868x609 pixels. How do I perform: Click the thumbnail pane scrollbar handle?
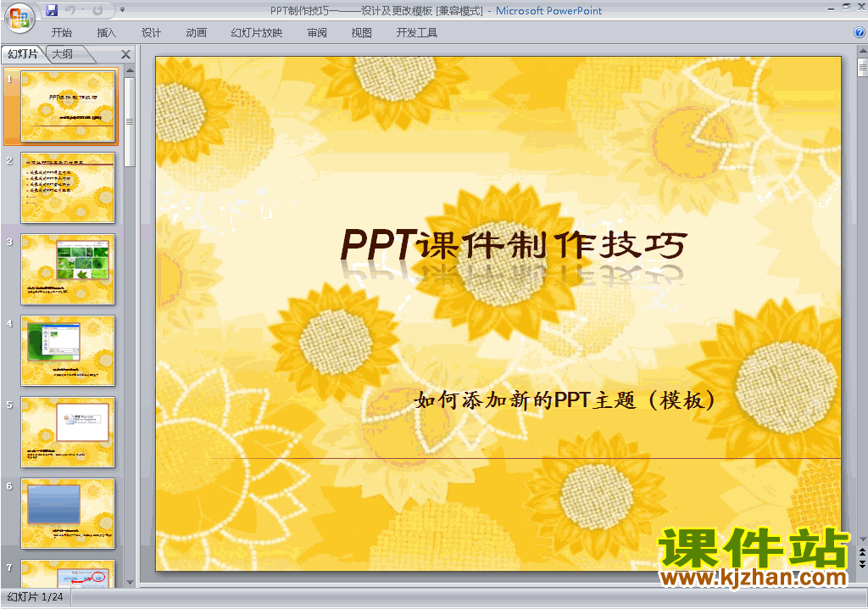[130, 121]
